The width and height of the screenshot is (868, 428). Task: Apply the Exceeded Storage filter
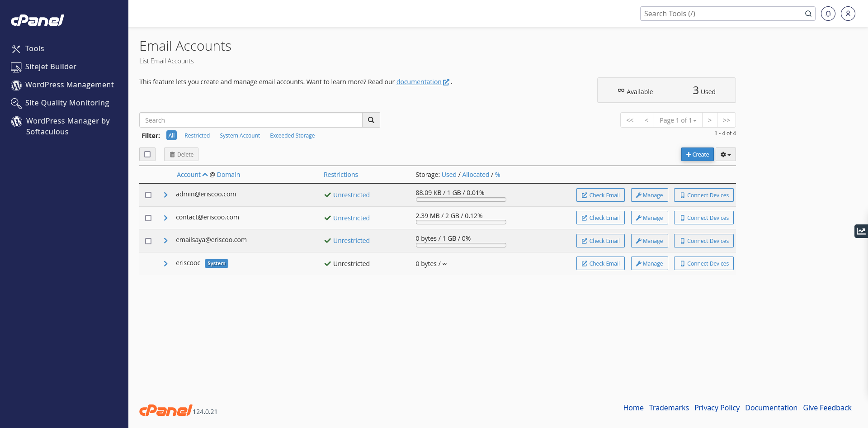292,135
